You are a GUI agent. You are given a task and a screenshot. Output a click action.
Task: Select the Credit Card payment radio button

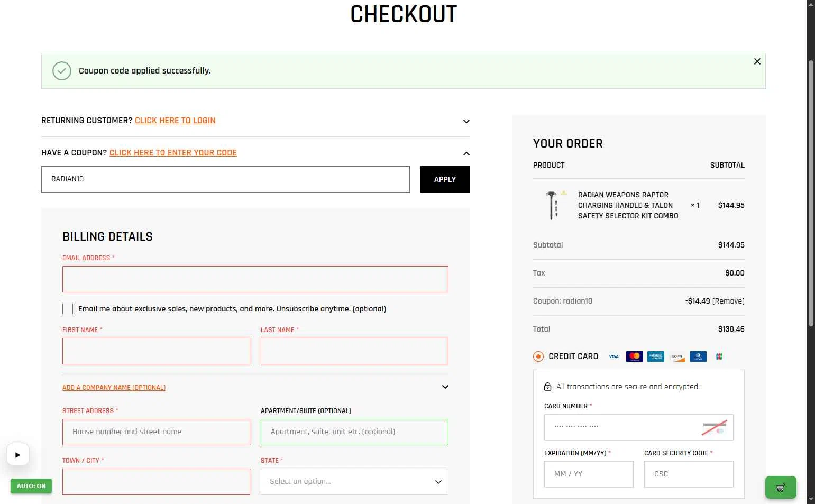pos(538,356)
